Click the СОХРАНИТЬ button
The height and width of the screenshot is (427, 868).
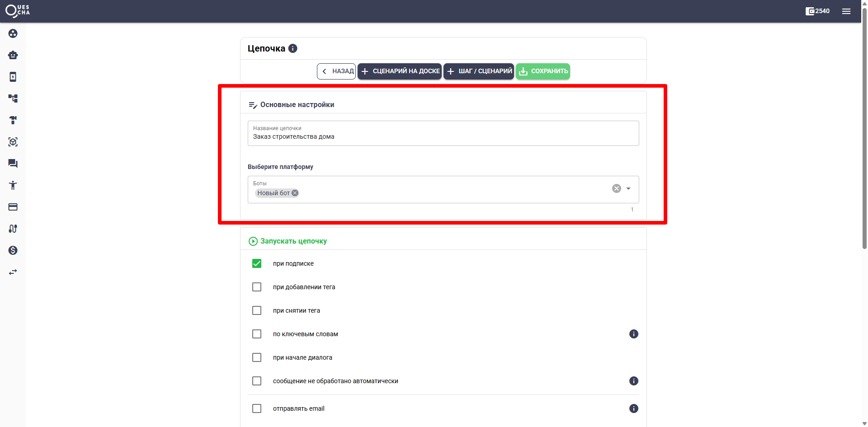543,71
